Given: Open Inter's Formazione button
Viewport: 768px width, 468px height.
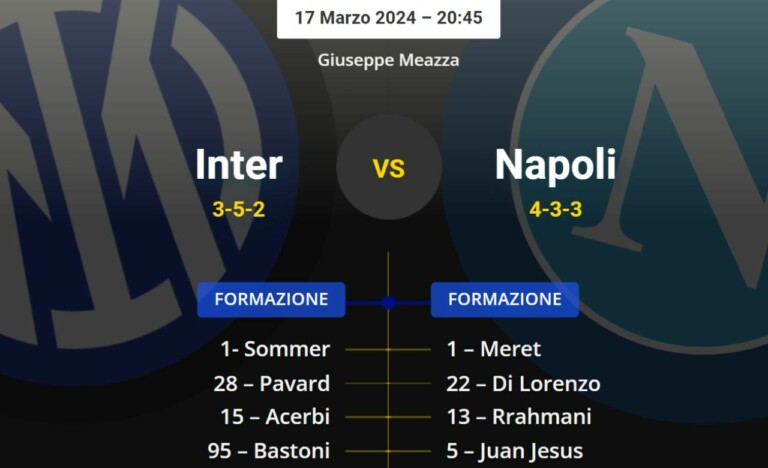Looking at the screenshot, I should [271, 299].
